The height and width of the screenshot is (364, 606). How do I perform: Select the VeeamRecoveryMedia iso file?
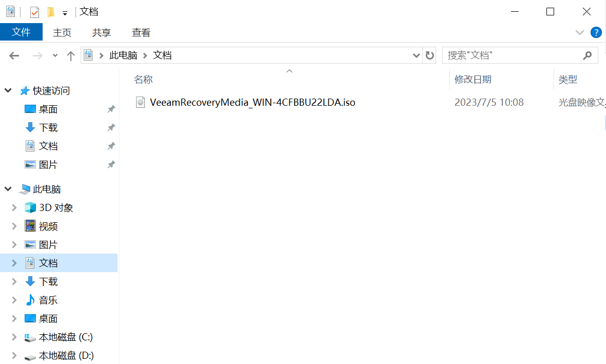[x=252, y=102]
